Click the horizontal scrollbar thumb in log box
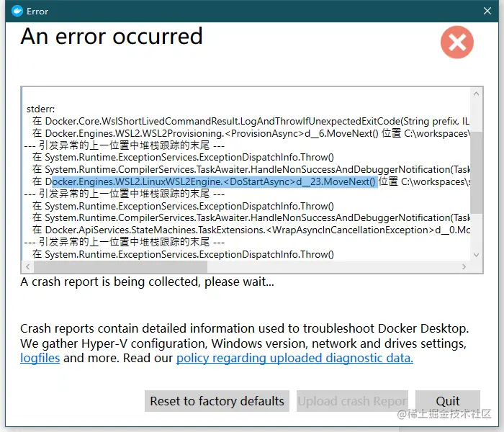 point(120,266)
